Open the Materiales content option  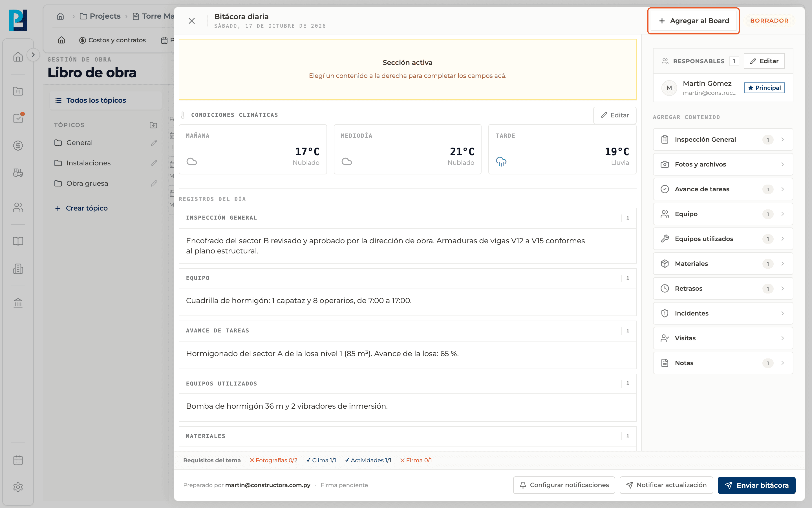tap(723, 264)
